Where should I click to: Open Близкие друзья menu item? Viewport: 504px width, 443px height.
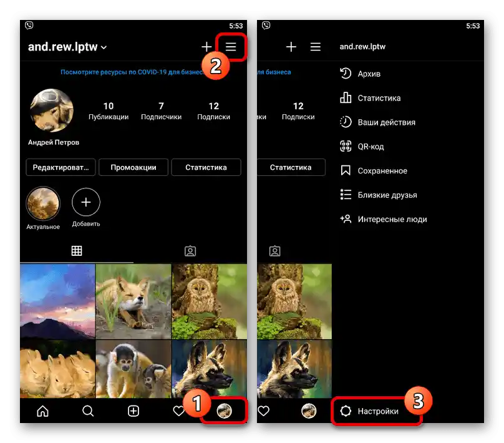pos(379,195)
